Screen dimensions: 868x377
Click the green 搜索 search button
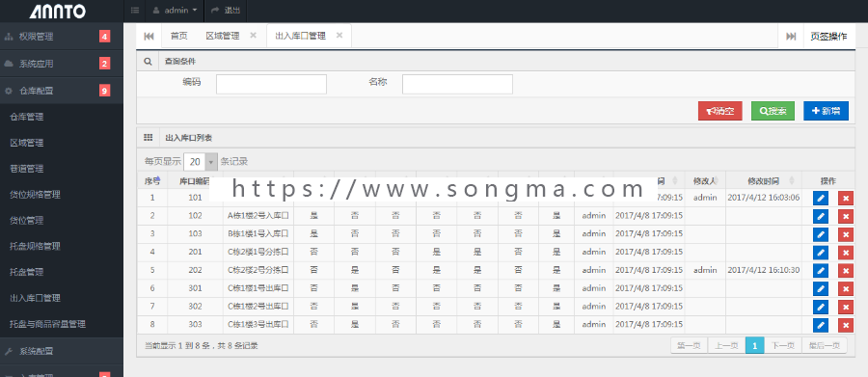773,111
